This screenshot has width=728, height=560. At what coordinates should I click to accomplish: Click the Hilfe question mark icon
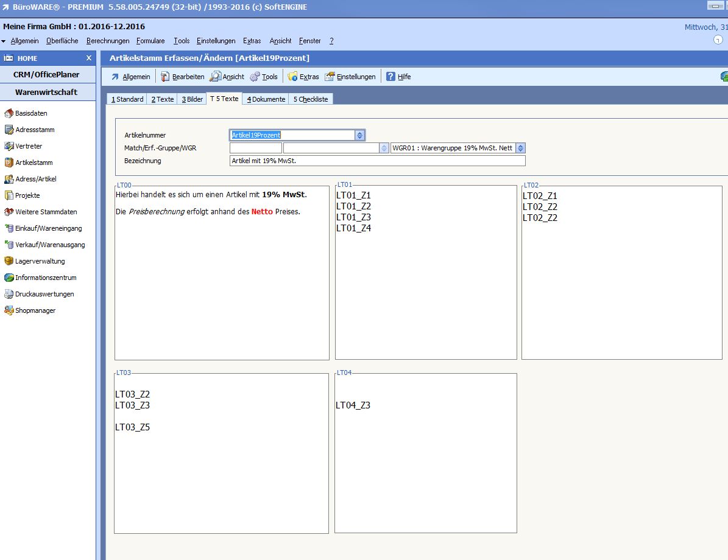(x=391, y=77)
